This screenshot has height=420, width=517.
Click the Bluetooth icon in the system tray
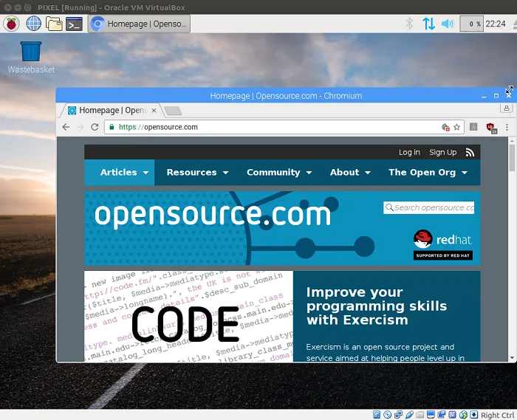pyautogui.click(x=409, y=24)
